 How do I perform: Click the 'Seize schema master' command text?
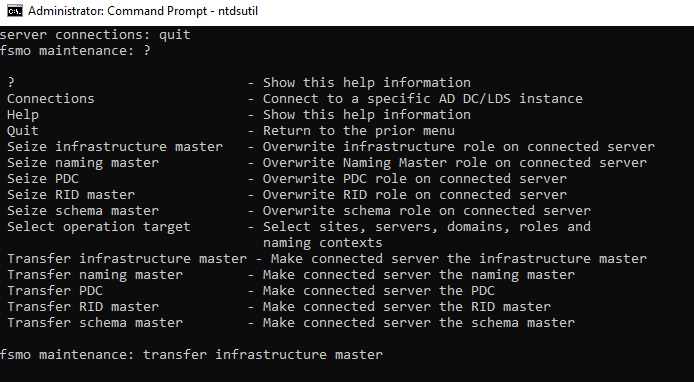tap(83, 211)
